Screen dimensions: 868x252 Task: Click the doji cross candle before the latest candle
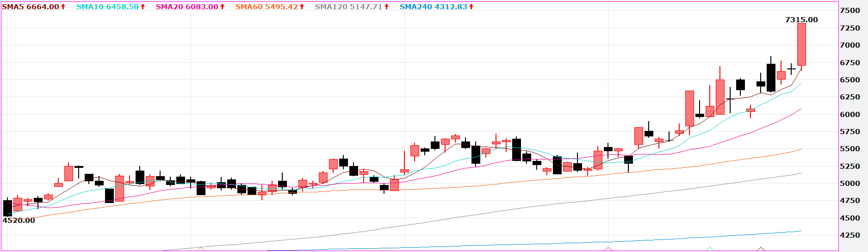tap(791, 69)
